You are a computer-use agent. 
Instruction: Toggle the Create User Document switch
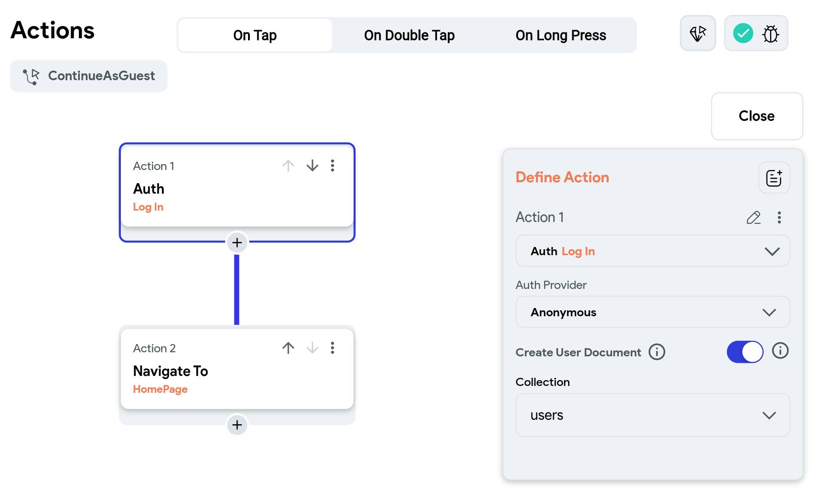tap(745, 352)
